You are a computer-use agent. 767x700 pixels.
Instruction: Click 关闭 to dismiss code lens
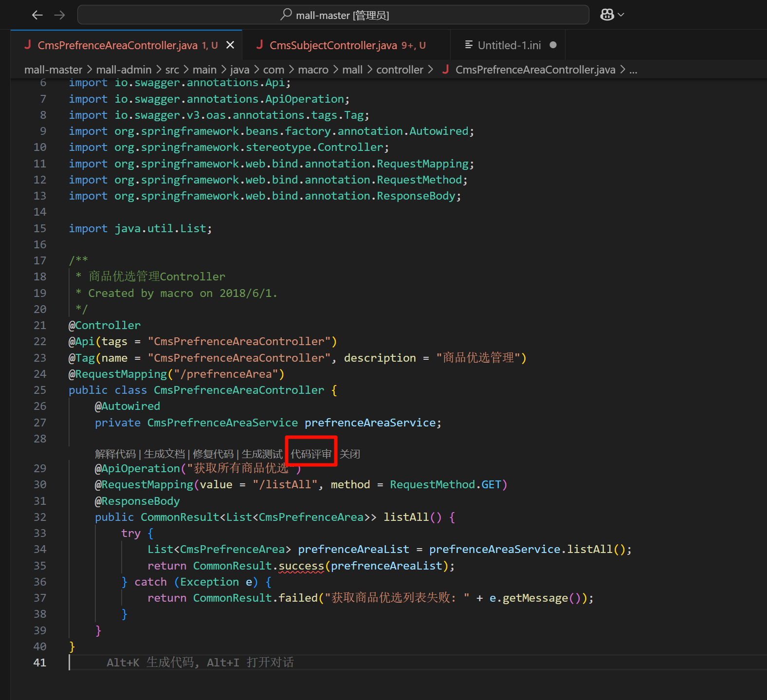click(x=349, y=454)
